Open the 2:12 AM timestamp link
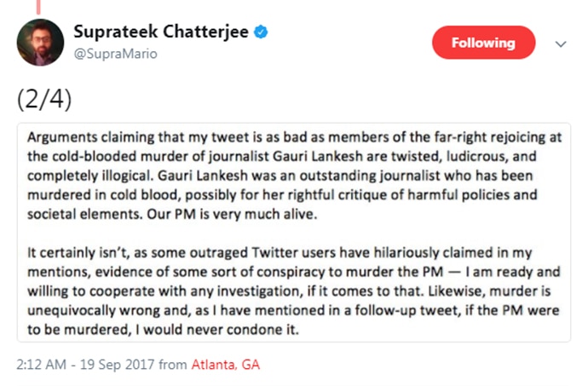 pos(43,364)
